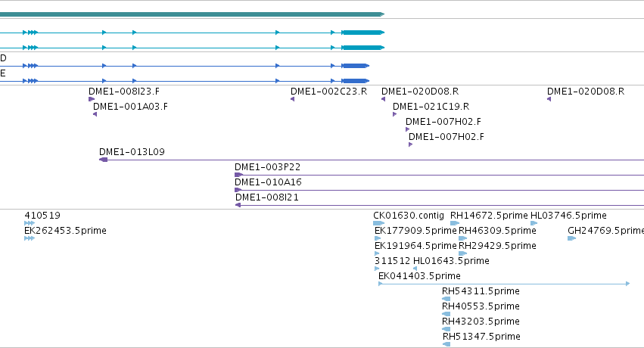Screen dimensions: 644x348
Task: Click the arrow glyph under HL03746.5prime
Action: [x=534, y=223]
